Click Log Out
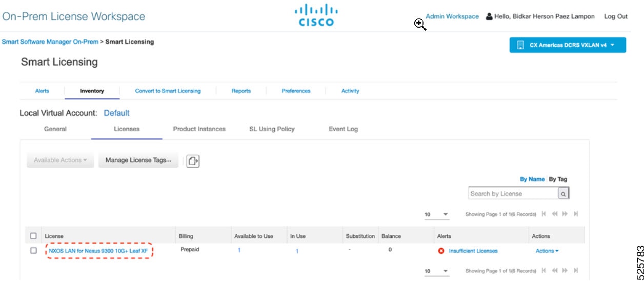644x281 pixels. click(x=616, y=16)
